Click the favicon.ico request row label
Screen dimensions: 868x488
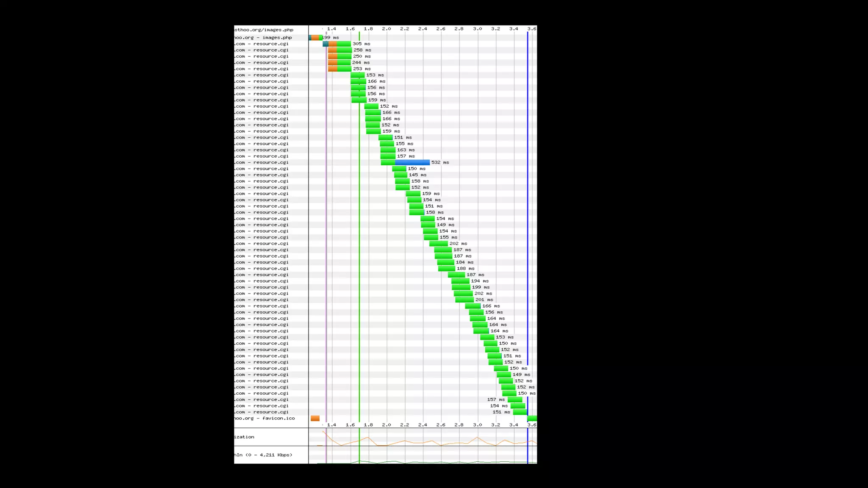(265, 419)
